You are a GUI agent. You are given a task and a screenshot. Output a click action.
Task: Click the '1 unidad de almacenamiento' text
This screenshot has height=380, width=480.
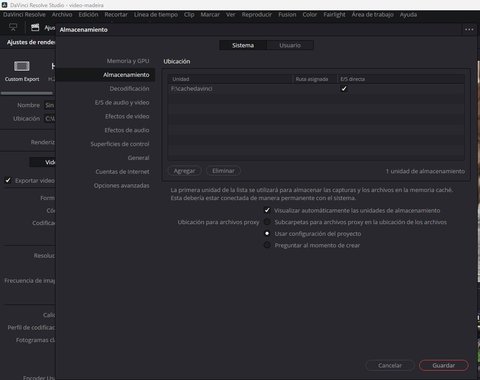click(425, 171)
